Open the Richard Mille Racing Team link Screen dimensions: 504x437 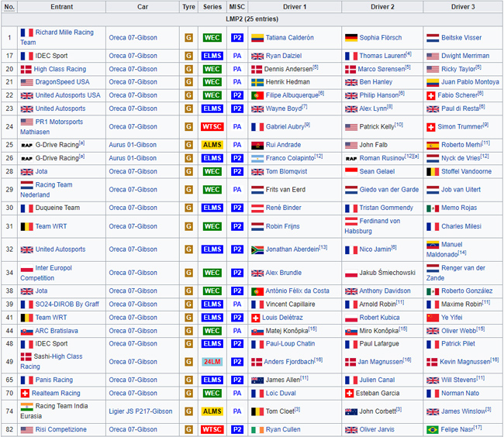(57, 37)
